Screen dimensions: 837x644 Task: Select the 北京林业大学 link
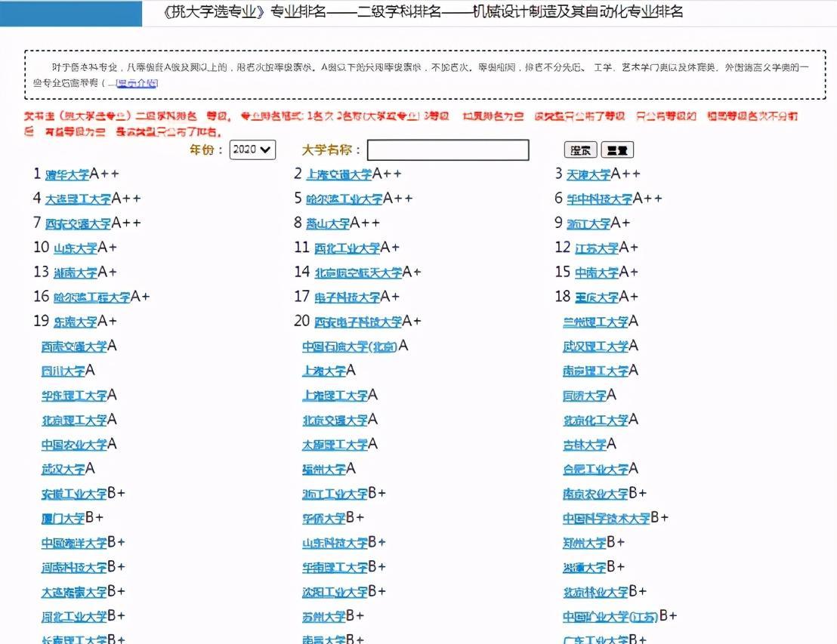tap(596, 592)
